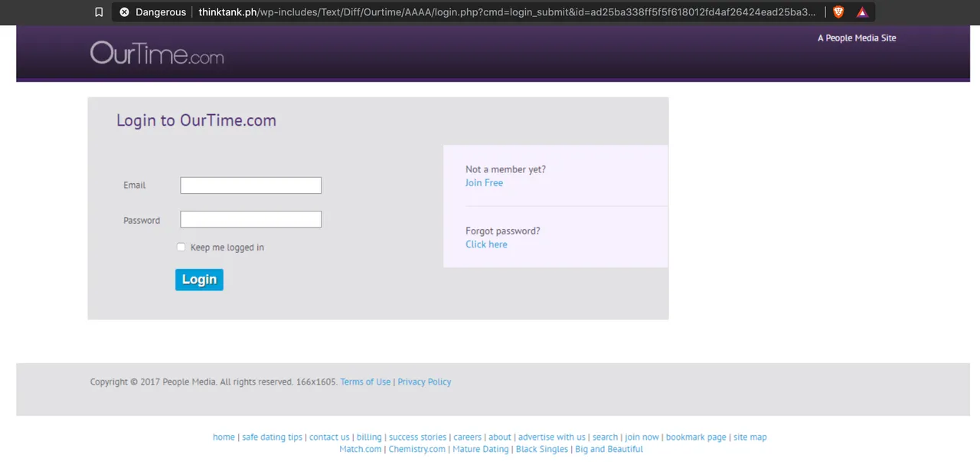Open the search footer link

coord(605,437)
